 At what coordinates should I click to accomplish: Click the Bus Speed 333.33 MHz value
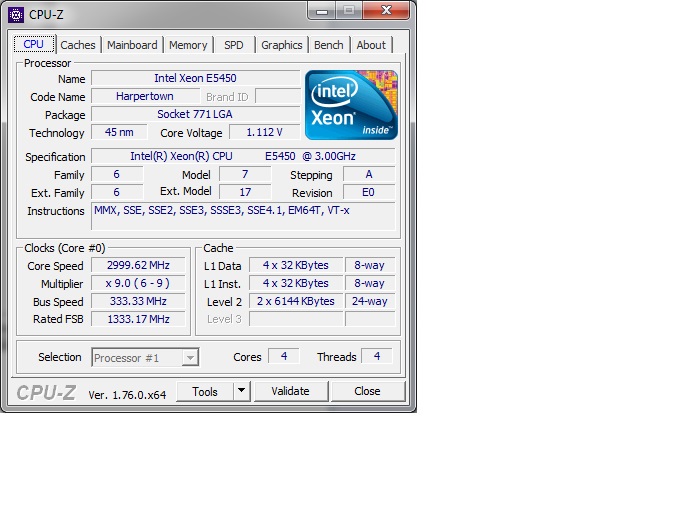tap(138, 302)
